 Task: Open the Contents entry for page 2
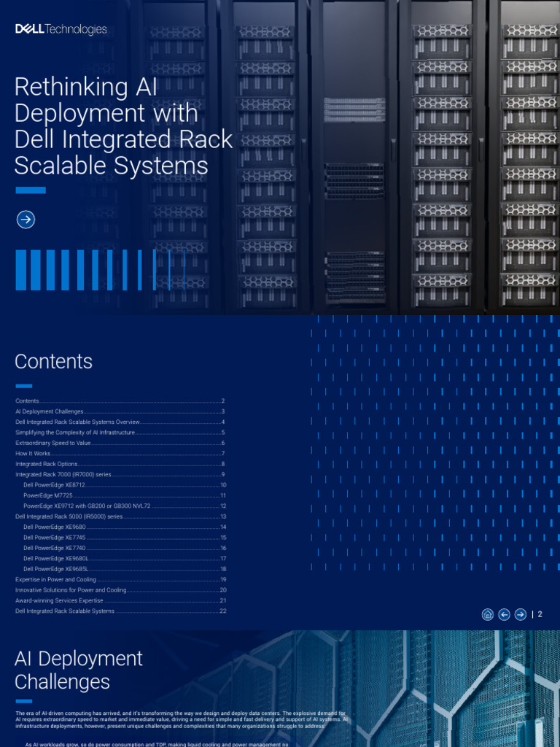click(x=120, y=401)
